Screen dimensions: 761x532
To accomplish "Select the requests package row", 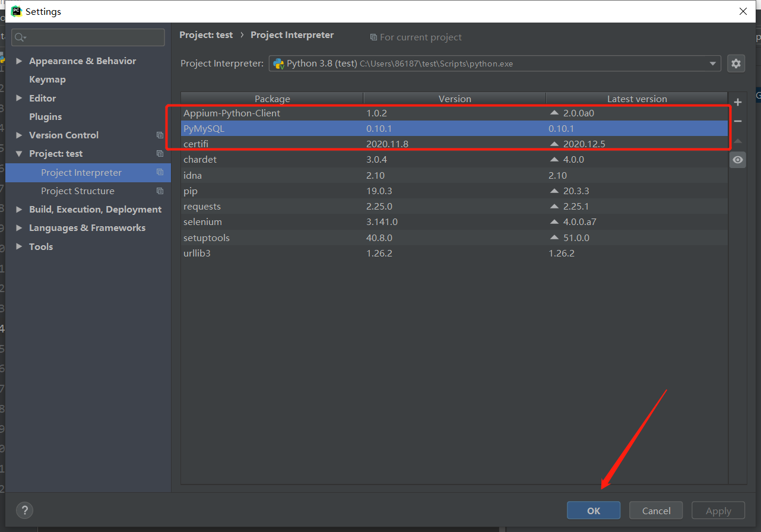I will (455, 207).
